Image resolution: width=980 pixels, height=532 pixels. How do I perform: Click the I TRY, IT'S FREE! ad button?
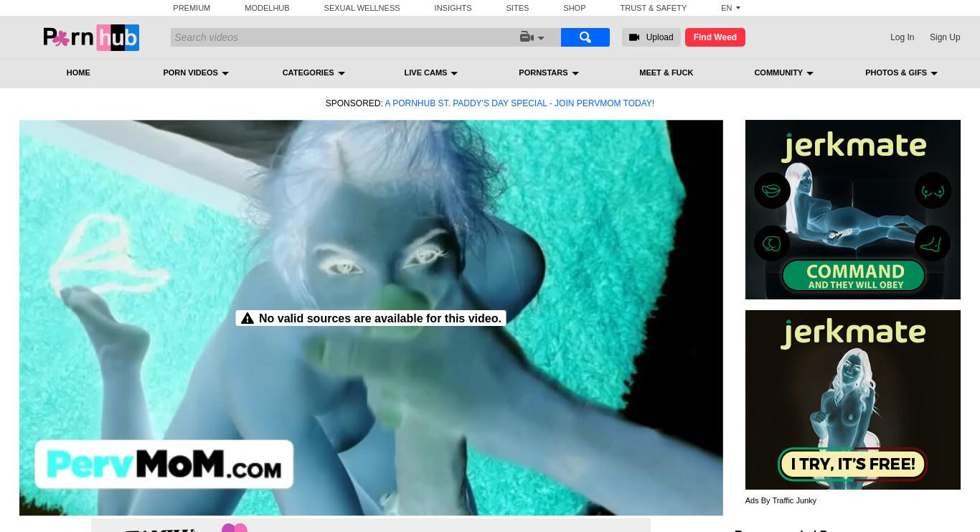pyautogui.click(x=853, y=465)
